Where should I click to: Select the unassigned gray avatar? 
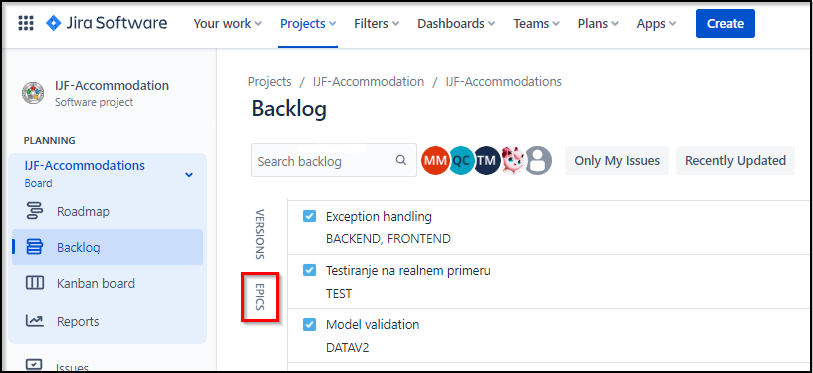(538, 161)
